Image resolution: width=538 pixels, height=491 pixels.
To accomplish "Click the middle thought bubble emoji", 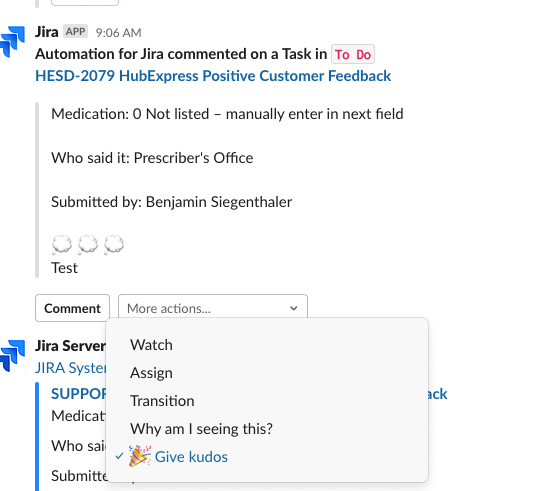I will point(88,245).
